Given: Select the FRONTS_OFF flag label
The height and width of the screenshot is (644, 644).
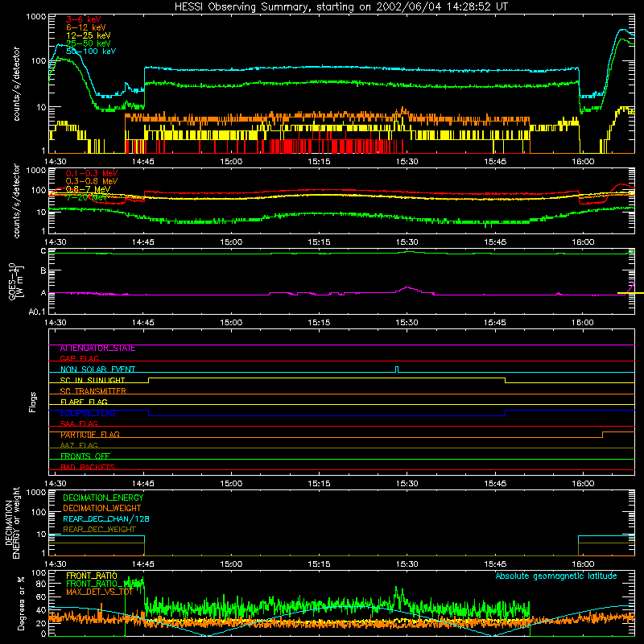Looking at the screenshot, I should pos(85,456).
